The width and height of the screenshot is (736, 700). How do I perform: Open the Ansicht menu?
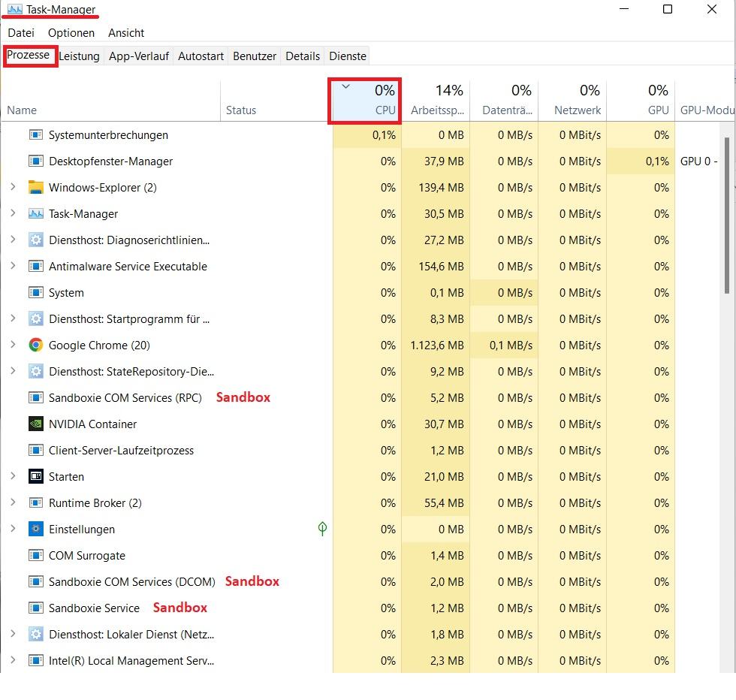click(x=126, y=33)
